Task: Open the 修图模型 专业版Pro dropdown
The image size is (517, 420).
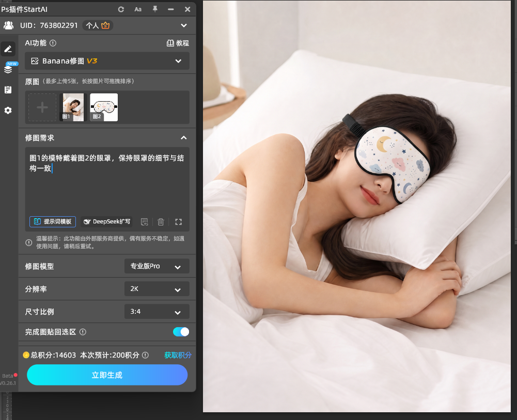Action: [x=157, y=266]
